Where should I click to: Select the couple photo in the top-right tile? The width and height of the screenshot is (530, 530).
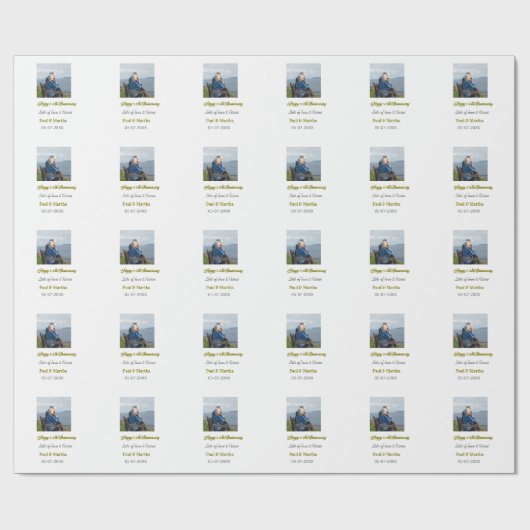tap(470, 80)
